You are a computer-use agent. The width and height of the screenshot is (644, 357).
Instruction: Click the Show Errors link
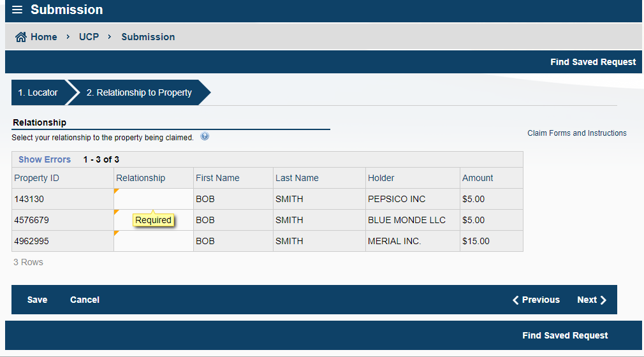click(x=45, y=159)
